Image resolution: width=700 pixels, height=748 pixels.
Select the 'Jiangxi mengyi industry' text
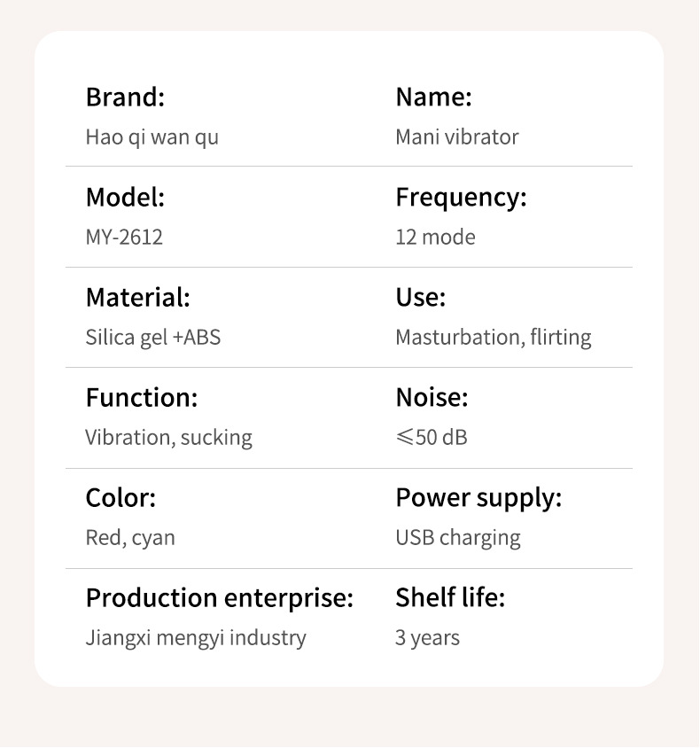click(x=196, y=638)
